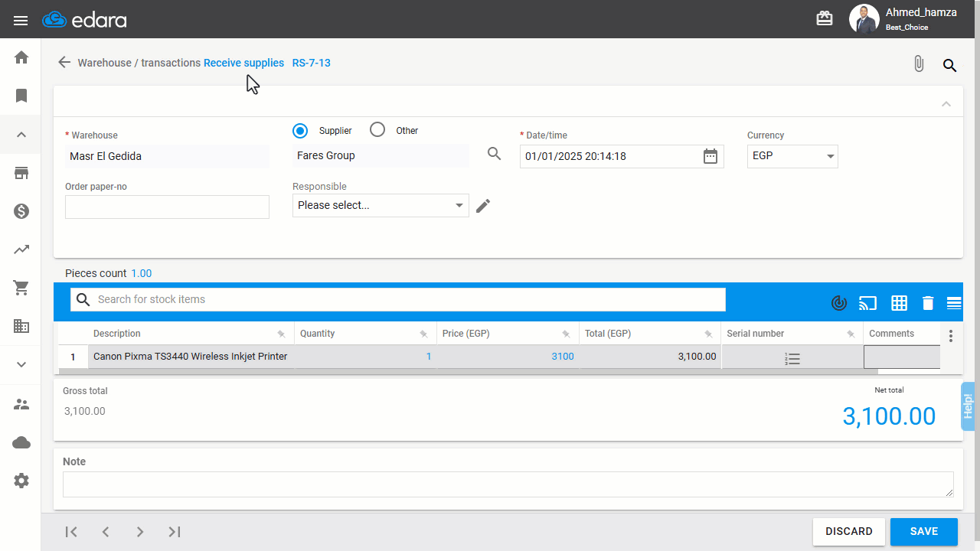
Task: Click the SAVE button
Action: 924,532
